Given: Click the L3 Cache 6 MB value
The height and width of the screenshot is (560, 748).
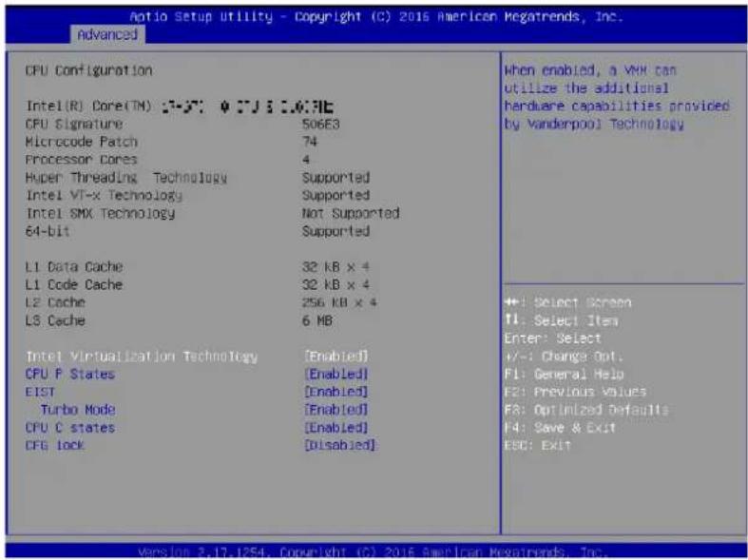Looking at the screenshot, I should tap(316, 320).
